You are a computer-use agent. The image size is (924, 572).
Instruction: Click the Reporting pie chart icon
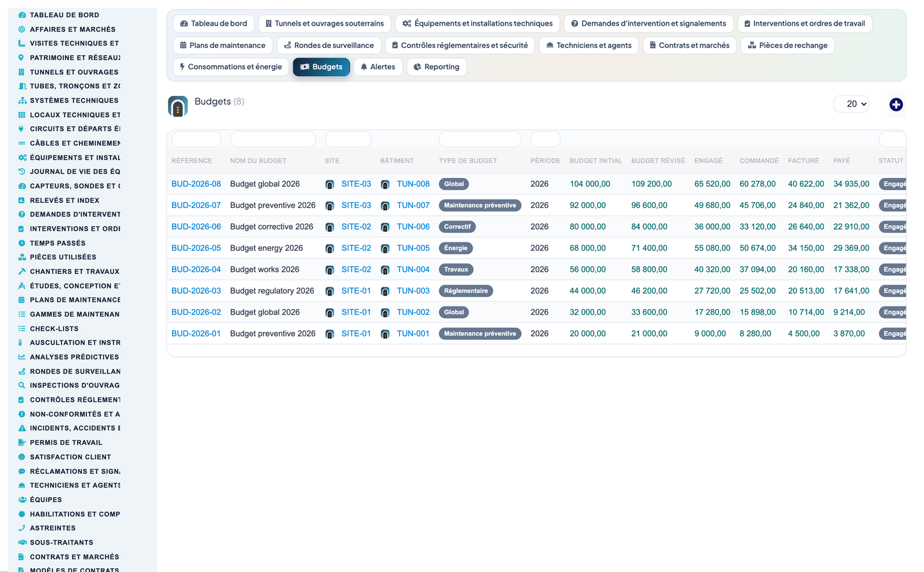418,67
